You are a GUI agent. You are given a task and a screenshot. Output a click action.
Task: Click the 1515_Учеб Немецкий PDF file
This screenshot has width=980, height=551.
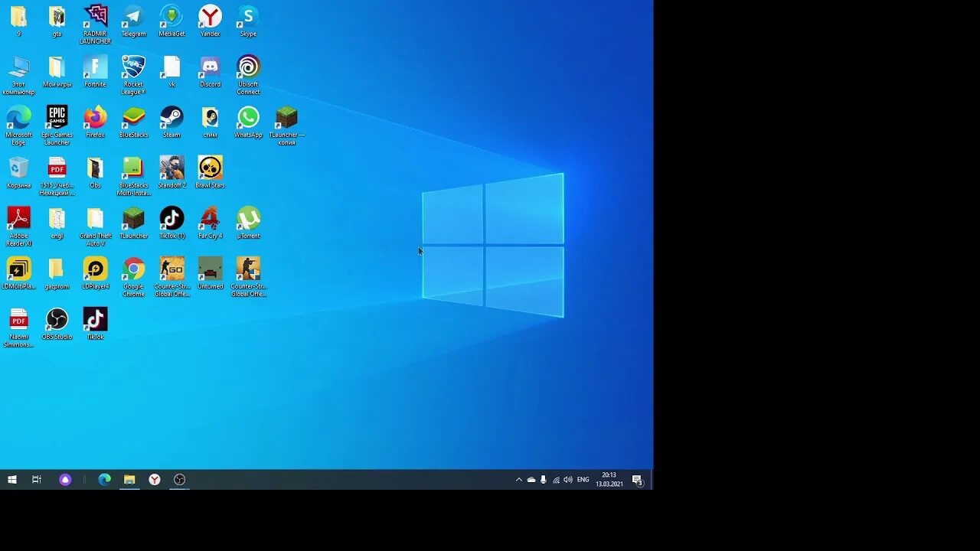(57, 175)
